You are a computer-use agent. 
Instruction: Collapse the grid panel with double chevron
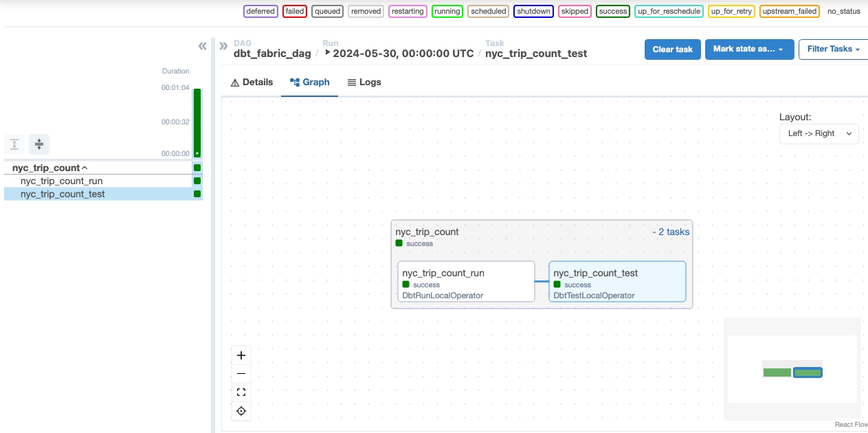coord(202,46)
